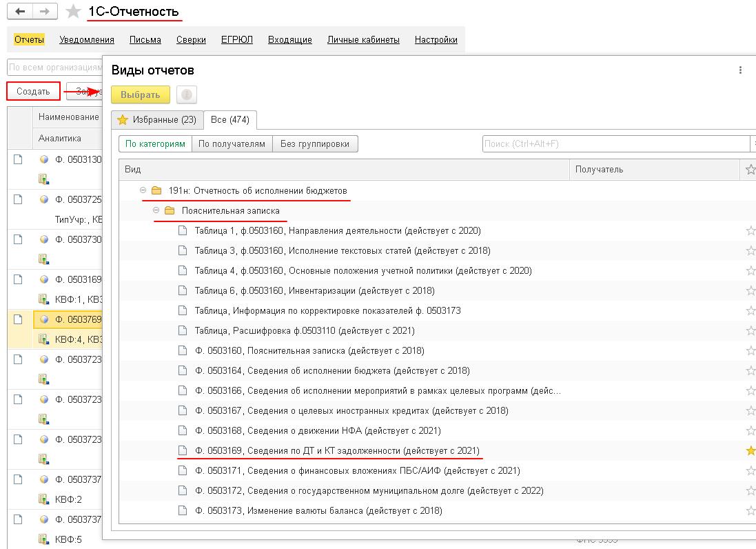Group report types По получателям
The image size is (756, 549).
[x=232, y=143]
